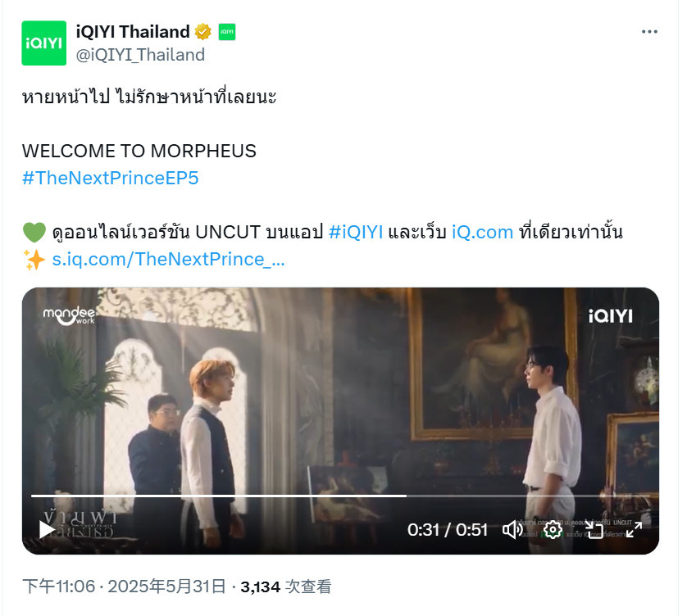Image resolution: width=687 pixels, height=616 pixels.
Task: Click the gold verified badge
Action: [x=202, y=31]
